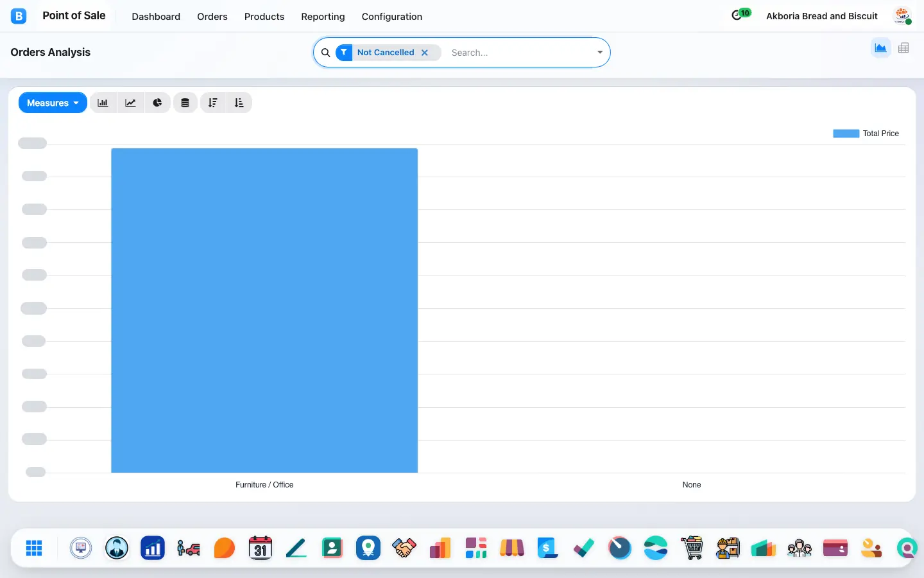This screenshot has width=924, height=578.
Task: Open the Dashboard menu
Action: pos(156,17)
